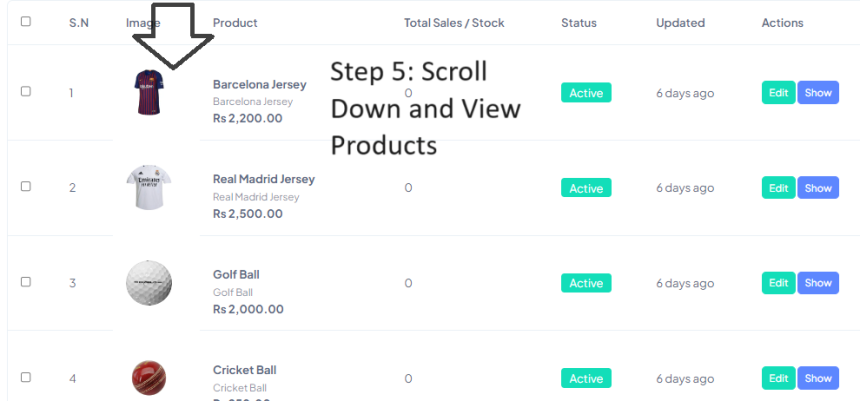Tick the Golf Ball row checkbox
Image resolution: width=860 pixels, height=401 pixels.
click(26, 282)
